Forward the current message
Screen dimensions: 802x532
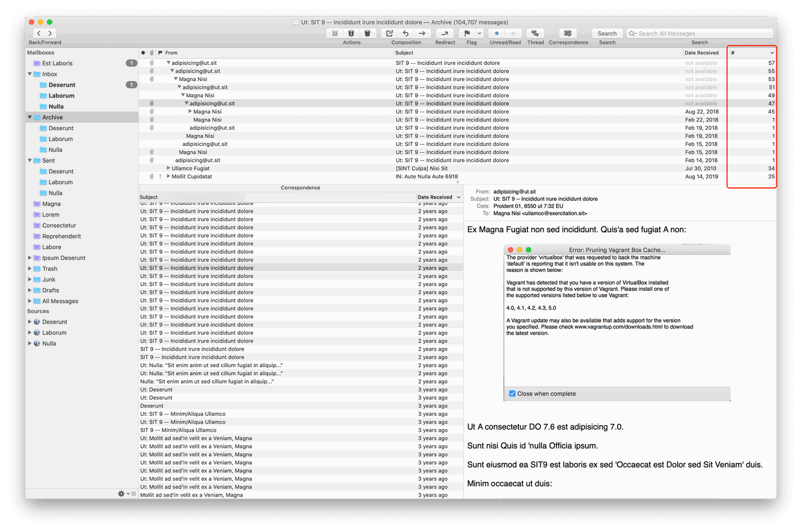pyautogui.click(x=423, y=33)
